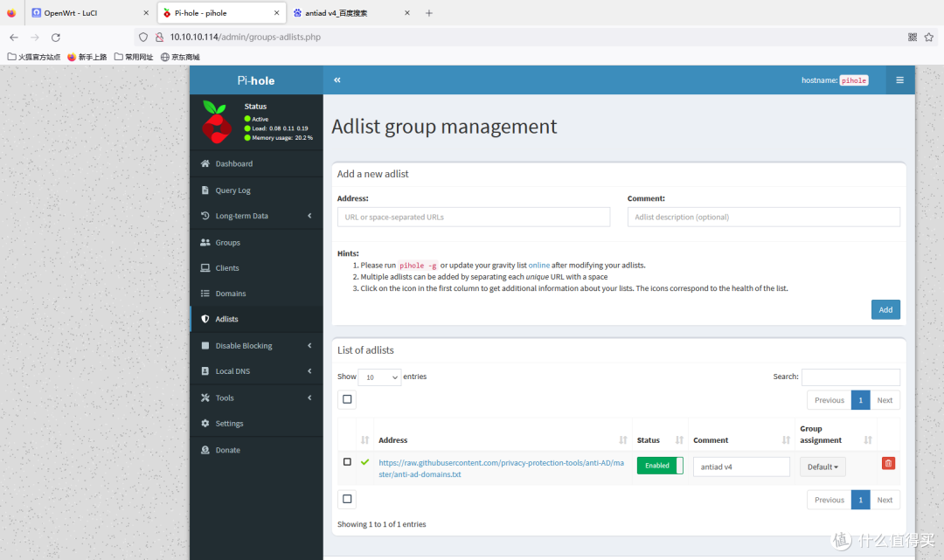Click the bottom Next pagination button
Screen dimensions: 944x560
885,500
